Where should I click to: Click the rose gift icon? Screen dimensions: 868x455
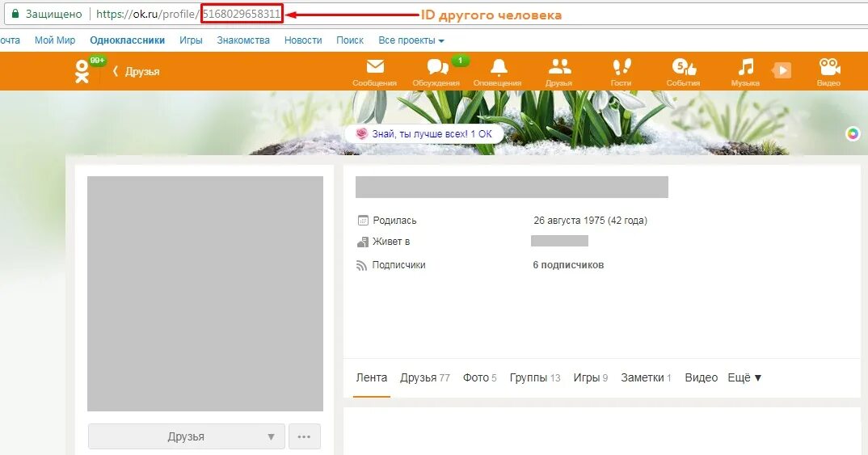[x=361, y=133]
